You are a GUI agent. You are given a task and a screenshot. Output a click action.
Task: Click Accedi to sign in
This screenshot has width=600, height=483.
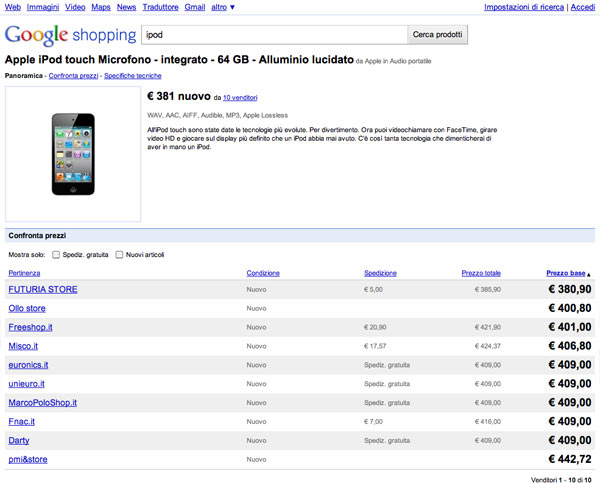point(582,7)
